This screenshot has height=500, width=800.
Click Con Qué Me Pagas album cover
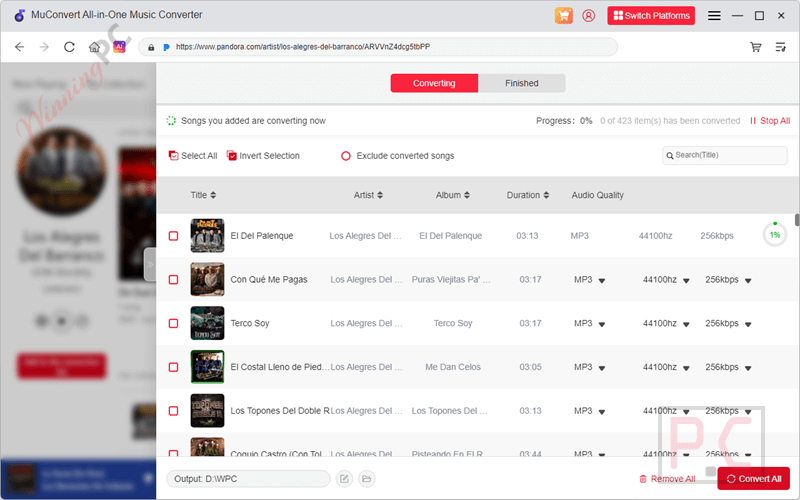click(207, 279)
